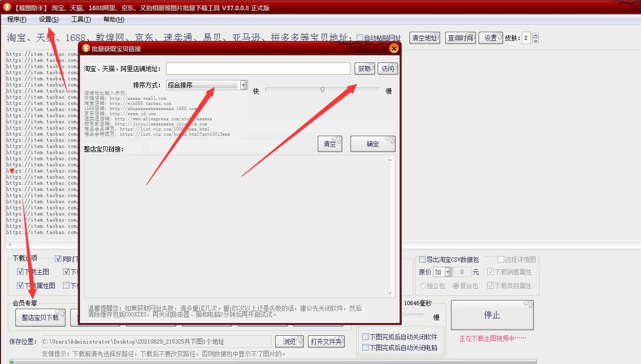Toggle 下载类目属性 checkbox

[490, 285]
